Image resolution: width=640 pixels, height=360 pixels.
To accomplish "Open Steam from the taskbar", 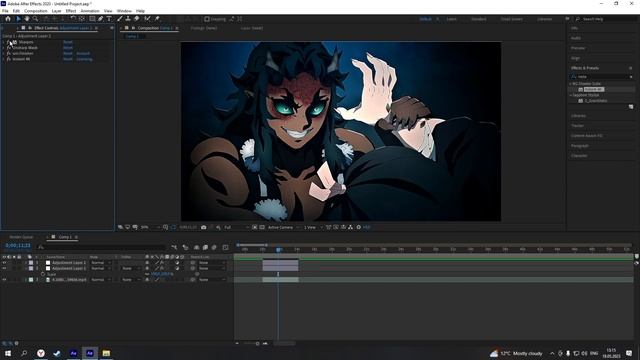I will (x=57, y=353).
